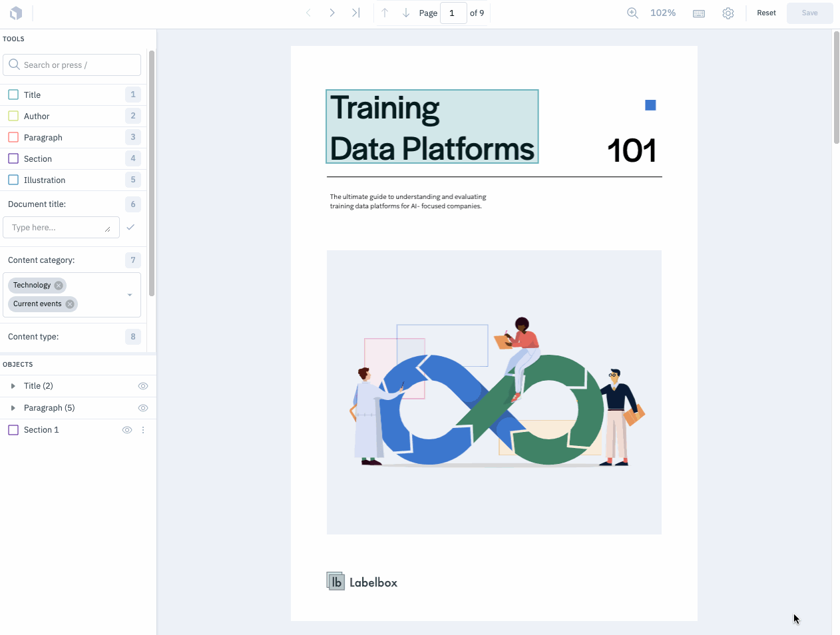Skip to last item arrow
Screen dimensions: 840x635
pos(356,13)
